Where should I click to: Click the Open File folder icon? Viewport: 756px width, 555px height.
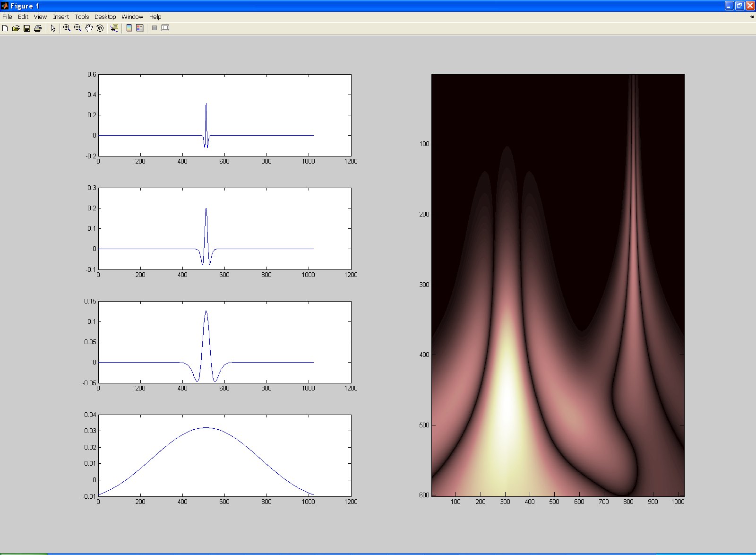[16, 28]
